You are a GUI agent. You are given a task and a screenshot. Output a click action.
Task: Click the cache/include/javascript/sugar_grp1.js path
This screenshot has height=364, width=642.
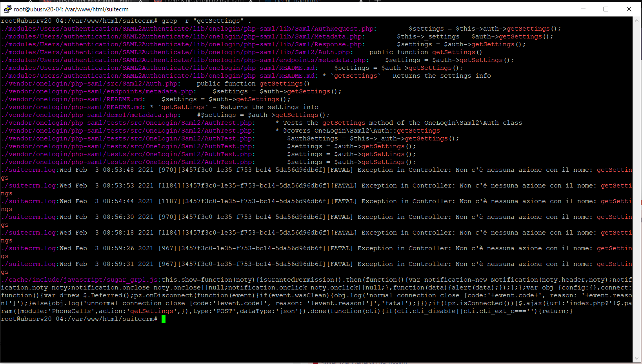coord(79,280)
